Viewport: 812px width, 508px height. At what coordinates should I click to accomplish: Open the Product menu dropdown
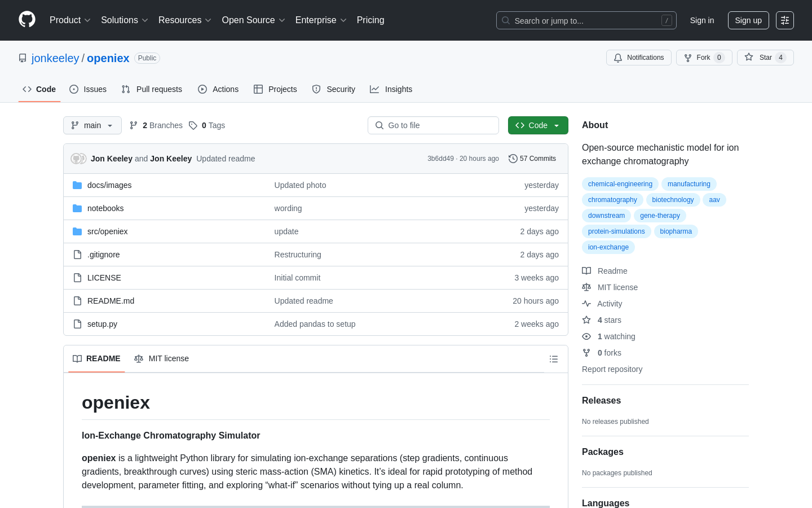[70, 20]
